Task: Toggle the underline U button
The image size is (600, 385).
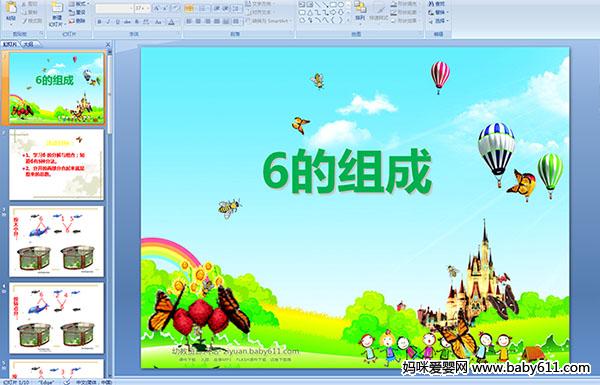Action: 117,22
